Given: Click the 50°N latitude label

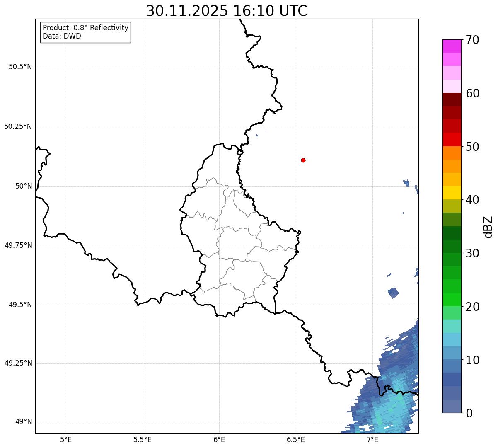Looking at the screenshot, I should click(x=24, y=186).
